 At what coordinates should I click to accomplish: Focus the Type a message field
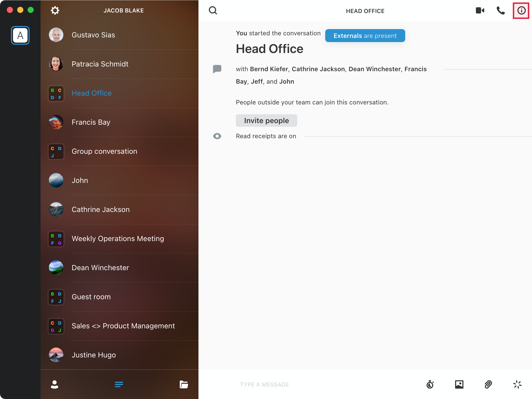pos(327,384)
